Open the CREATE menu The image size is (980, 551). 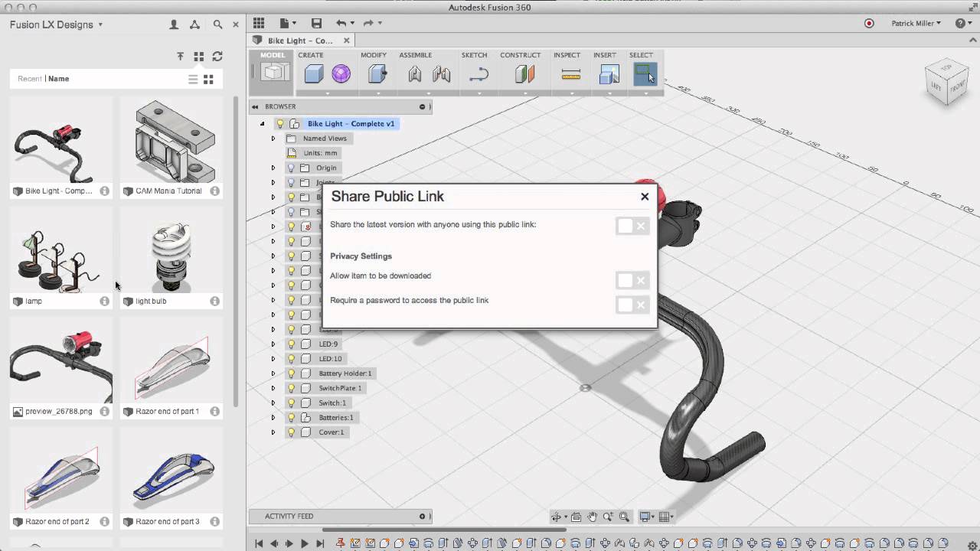(x=311, y=55)
